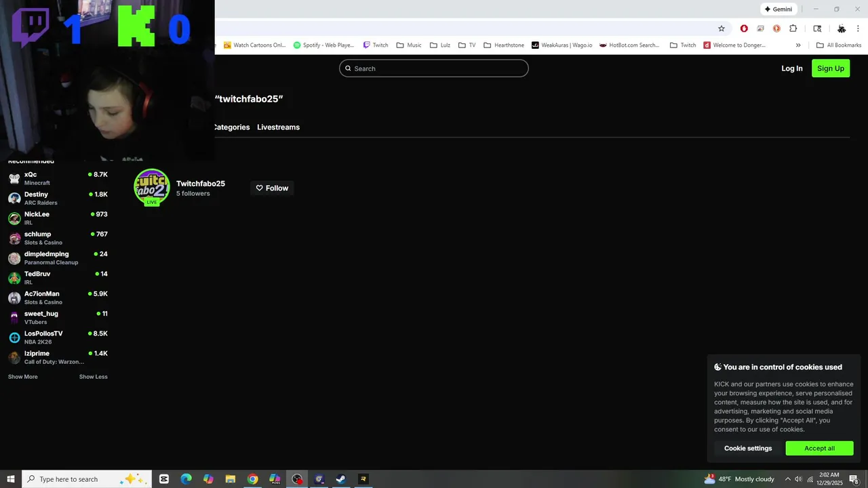Open CapCut from the taskbar
The width and height of the screenshot is (868, 488).
[164, 479]
